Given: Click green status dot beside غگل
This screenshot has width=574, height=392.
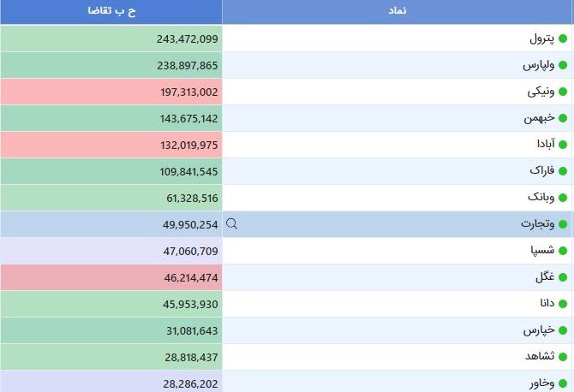Looking at the screenshot, I should tap(563, 277).
